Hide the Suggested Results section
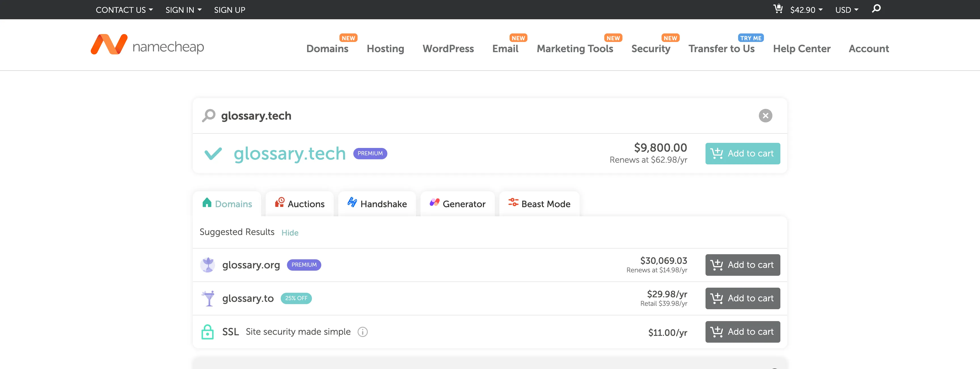Image resolution: width=980 pixels, height=369 pixels. 290,233
